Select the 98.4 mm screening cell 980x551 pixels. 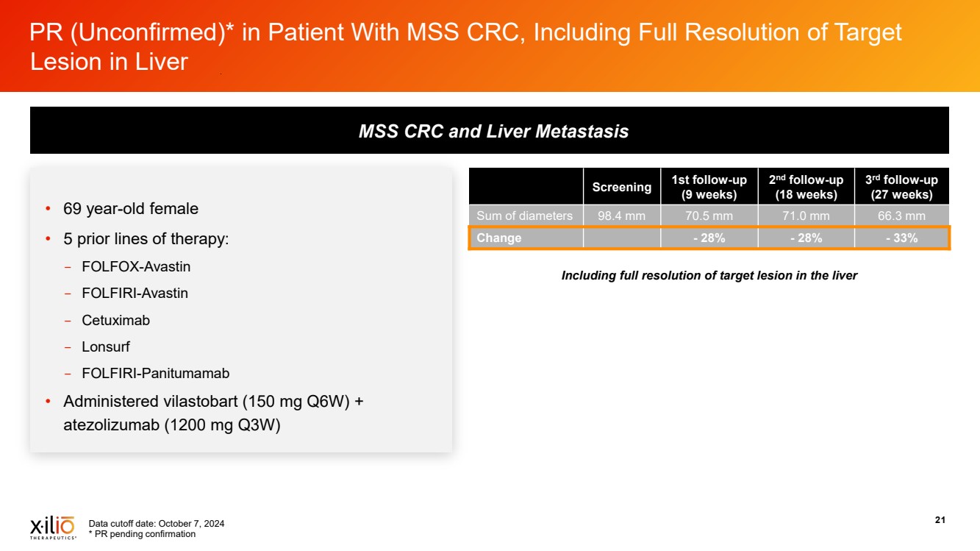coord(621,216)
